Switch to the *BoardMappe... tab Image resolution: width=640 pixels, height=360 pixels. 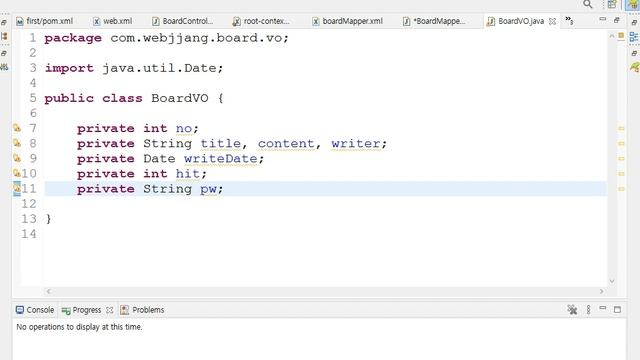pos(434,21)
